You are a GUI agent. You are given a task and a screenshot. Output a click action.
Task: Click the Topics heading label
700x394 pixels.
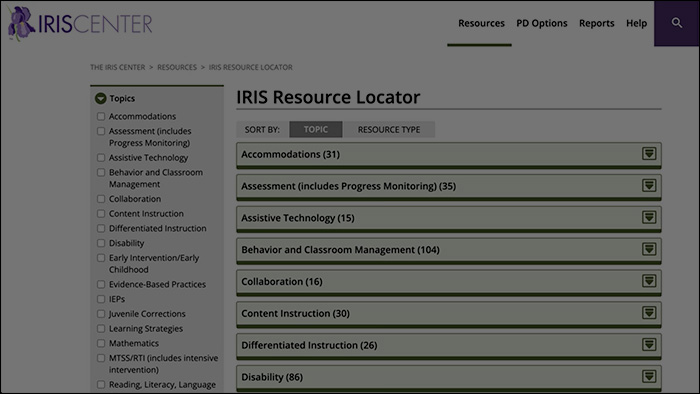pos(122,98)
